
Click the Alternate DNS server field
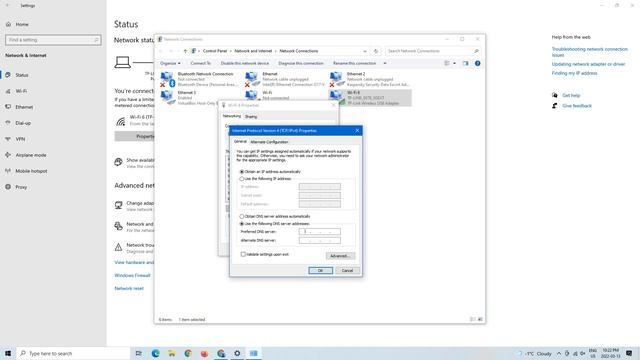click(x=320, y=240)
